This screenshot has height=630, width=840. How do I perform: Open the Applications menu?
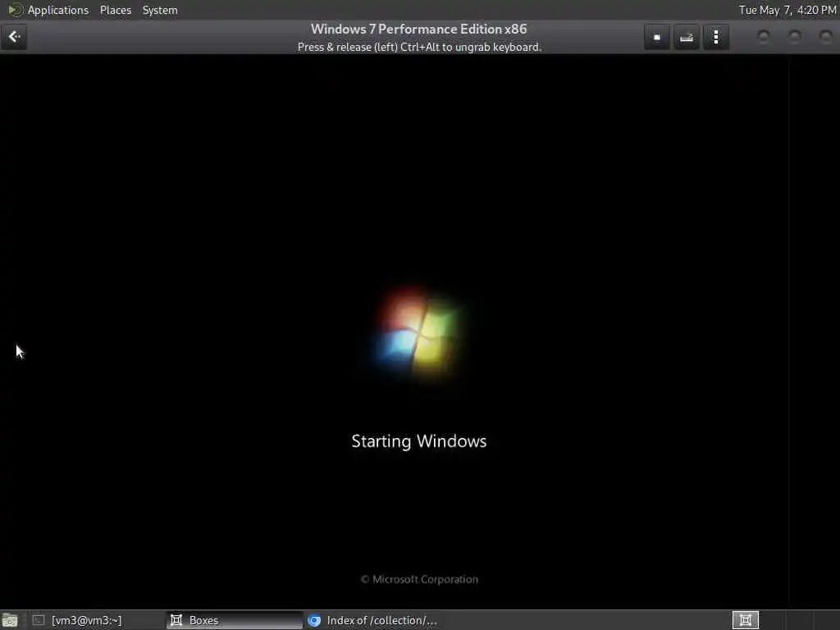coord(58,10)
